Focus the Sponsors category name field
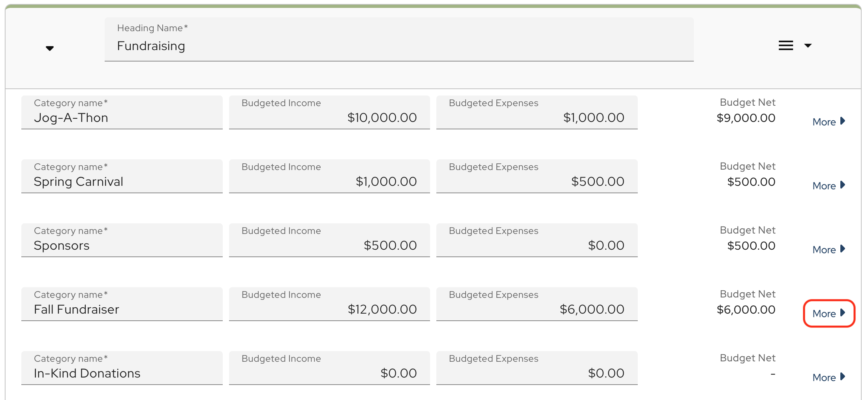The height and width of the screenshot is (400, 868). click(x=122, y=245)
